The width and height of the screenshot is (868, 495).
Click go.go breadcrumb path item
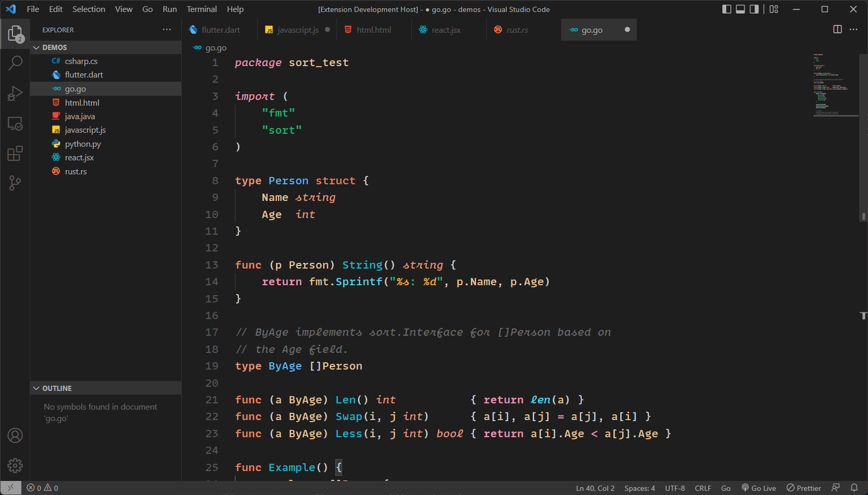click(x=216, y=47)
